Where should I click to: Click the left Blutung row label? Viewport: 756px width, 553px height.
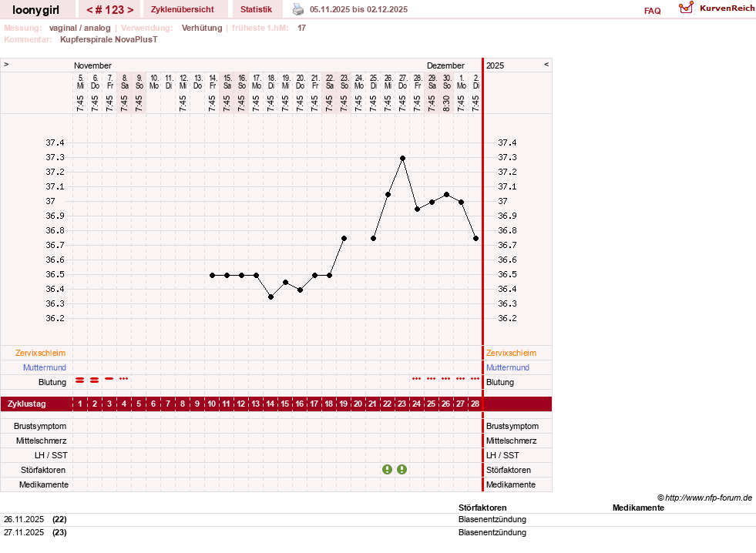(52, 383)
